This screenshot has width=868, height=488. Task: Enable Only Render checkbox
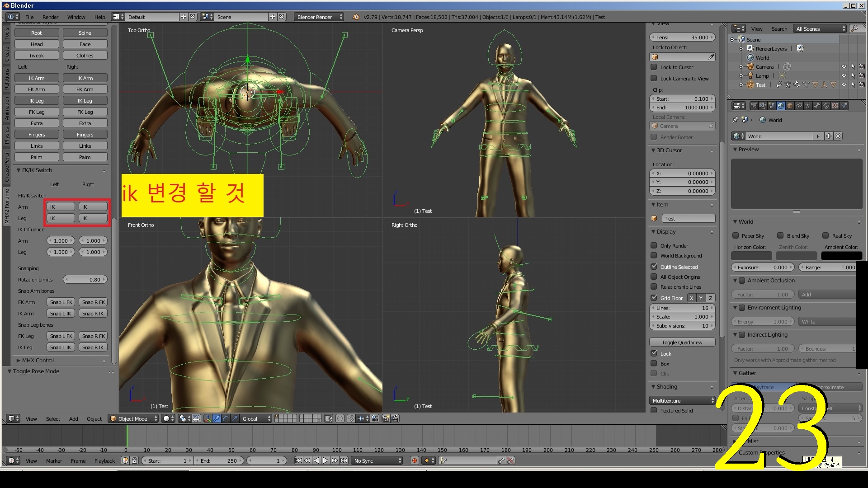pos(654,245)
